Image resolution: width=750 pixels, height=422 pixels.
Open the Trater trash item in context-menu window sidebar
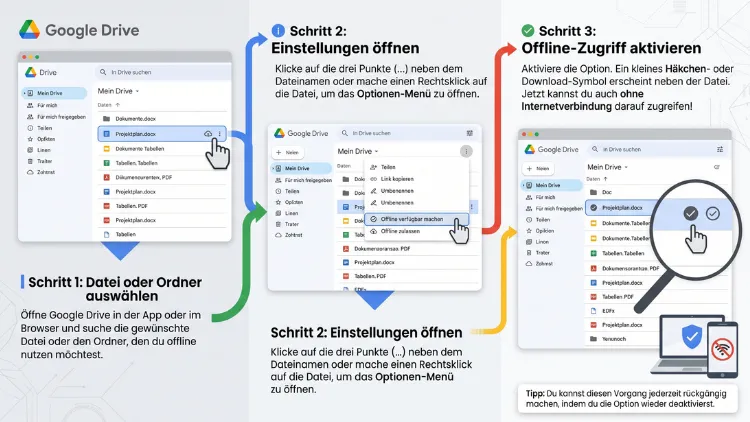tap(287, 224)
